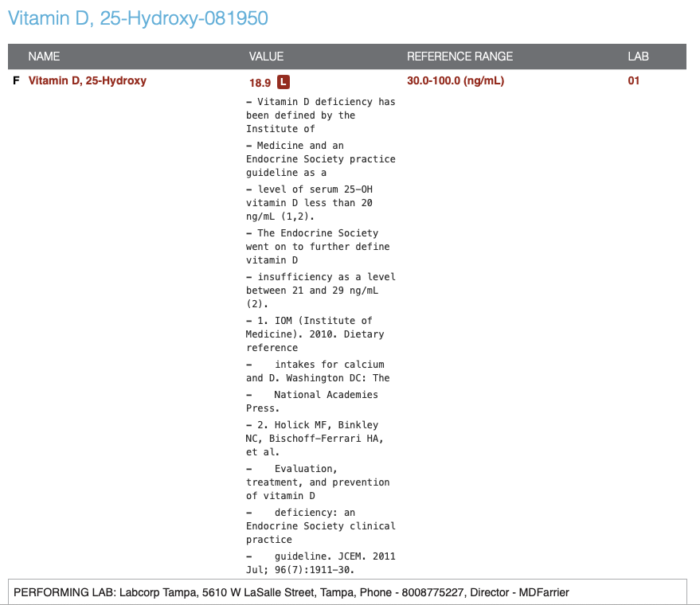Viewport: 700px width, 605px height.
Task: Click the LAB column header
Action: coord(638,57)
